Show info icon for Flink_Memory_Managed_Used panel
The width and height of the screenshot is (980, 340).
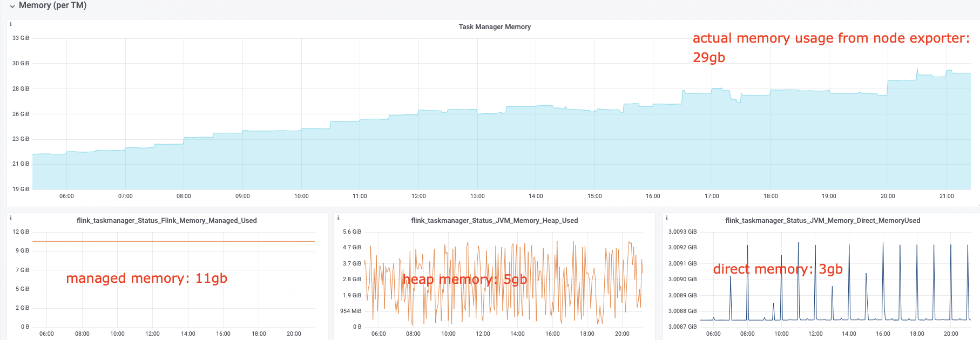pos(11,218)
